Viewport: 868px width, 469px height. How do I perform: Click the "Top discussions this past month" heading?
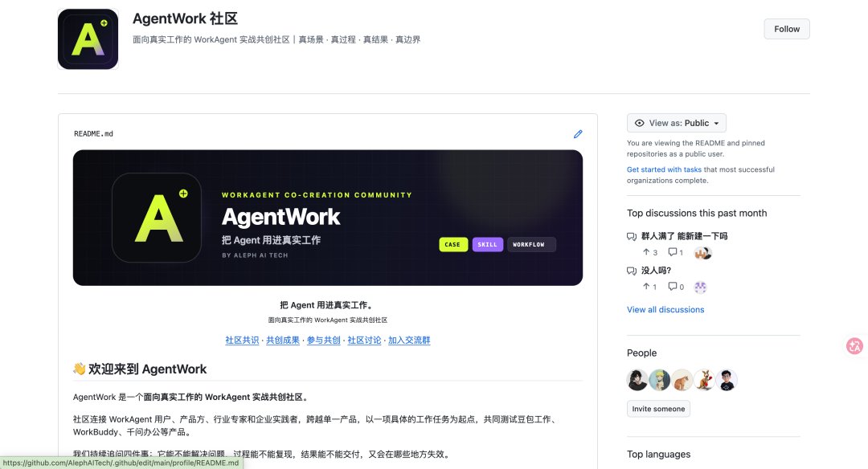pyautogui.click(x=697, y=213)
